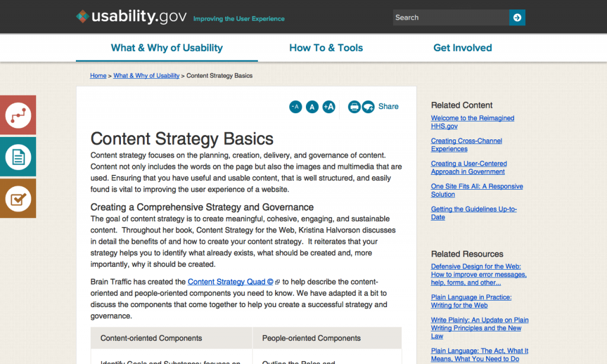The height and width of the screenshot is (364, 607).
Task: Click inside the Search input field
Action: [x=451, y=17]
